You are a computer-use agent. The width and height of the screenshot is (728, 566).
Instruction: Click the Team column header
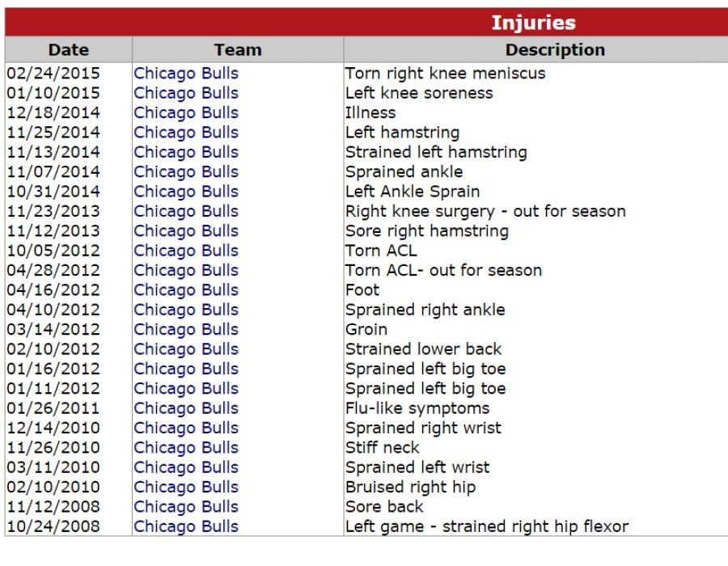click(238, 50)
